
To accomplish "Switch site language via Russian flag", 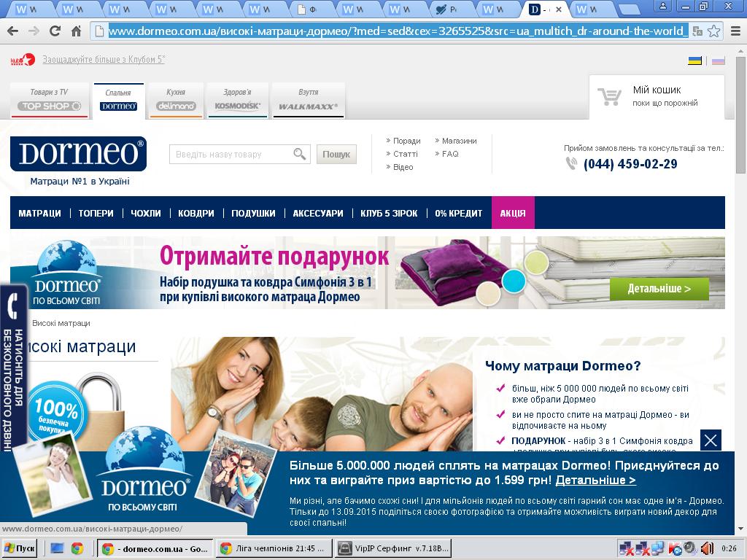I will pyautogui.click(x=719, y=61).
